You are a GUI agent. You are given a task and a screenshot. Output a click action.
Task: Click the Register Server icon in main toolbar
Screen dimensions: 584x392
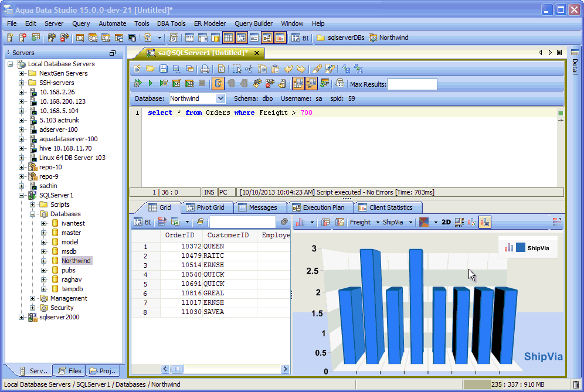click(10, 38)
